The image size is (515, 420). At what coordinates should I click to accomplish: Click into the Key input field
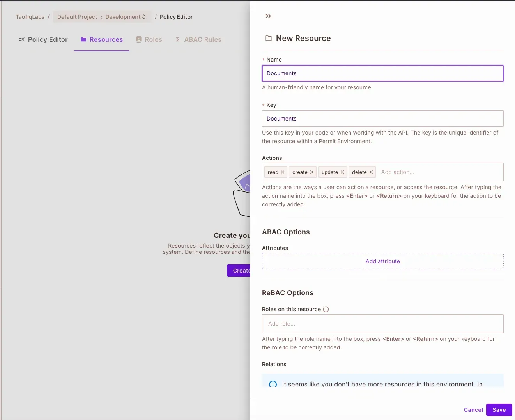pyautogui.click(x=382, y=119)
